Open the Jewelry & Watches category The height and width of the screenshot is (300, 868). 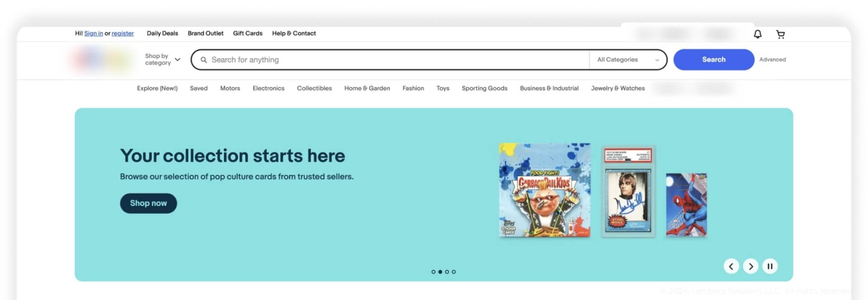pyautogui.click(x=618, y=88)
